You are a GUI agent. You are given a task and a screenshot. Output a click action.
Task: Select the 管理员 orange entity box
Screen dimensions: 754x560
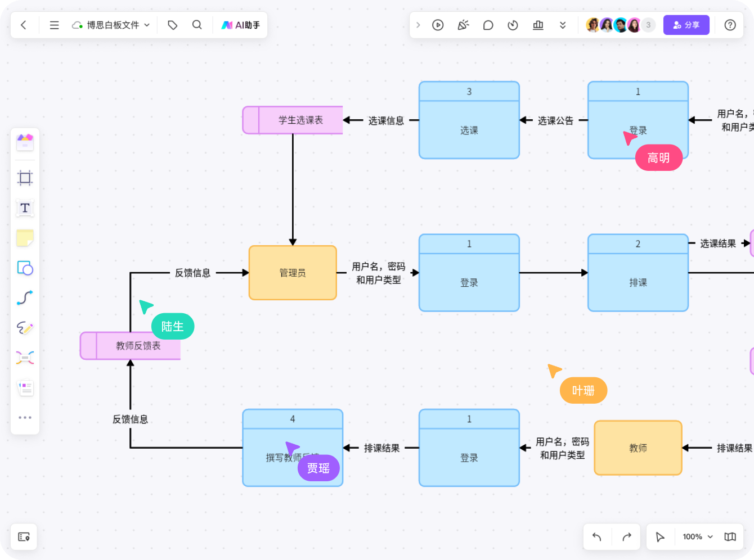click(293, 273)
